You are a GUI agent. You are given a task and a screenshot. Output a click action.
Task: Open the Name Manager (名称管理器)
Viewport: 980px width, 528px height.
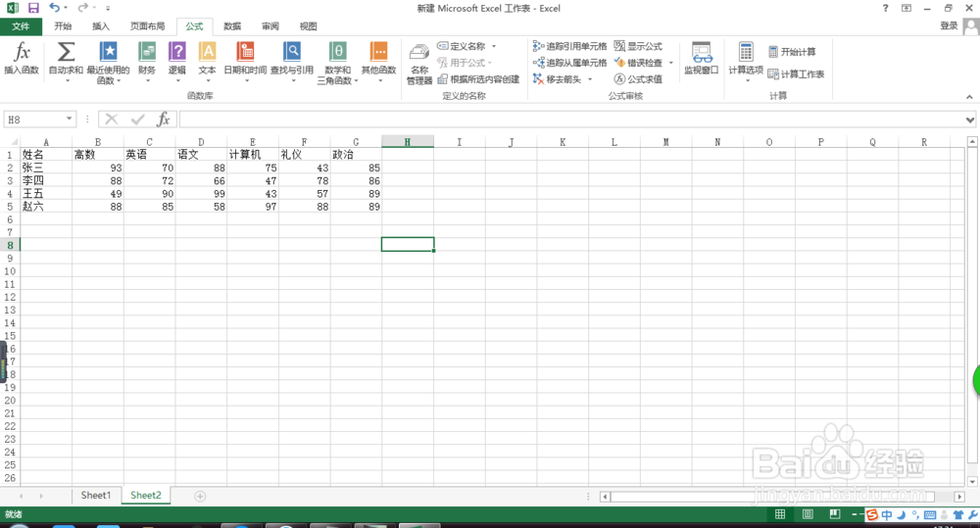419,64
